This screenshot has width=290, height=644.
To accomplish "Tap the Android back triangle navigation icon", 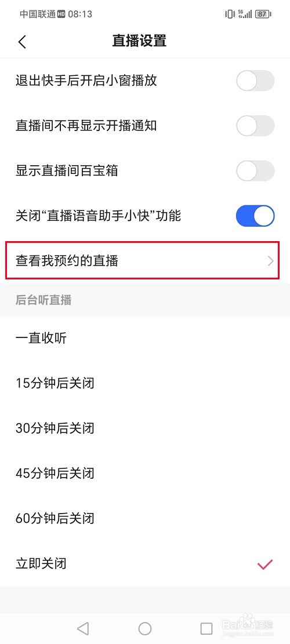I will (x=83, y=628).
